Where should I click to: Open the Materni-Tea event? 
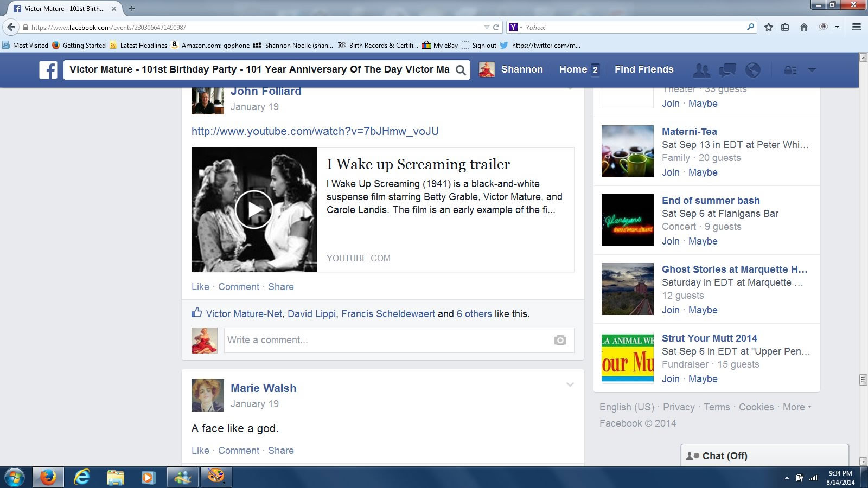tap(689, 132)
